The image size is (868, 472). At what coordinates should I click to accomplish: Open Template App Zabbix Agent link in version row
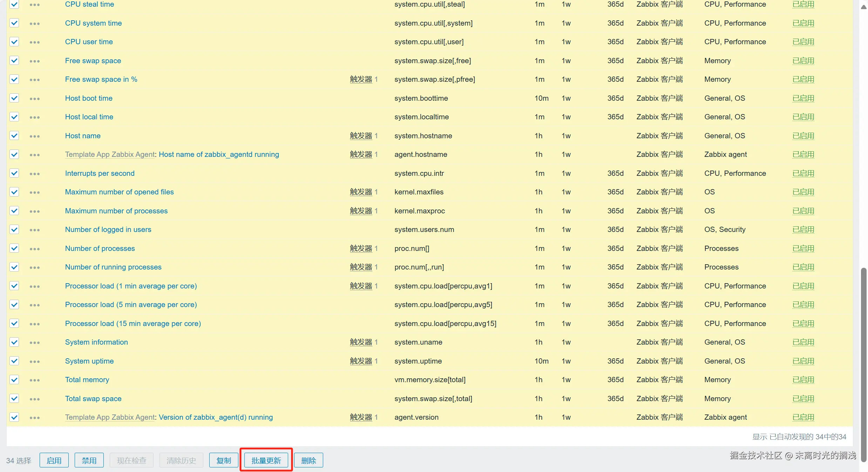click(110, 417)
